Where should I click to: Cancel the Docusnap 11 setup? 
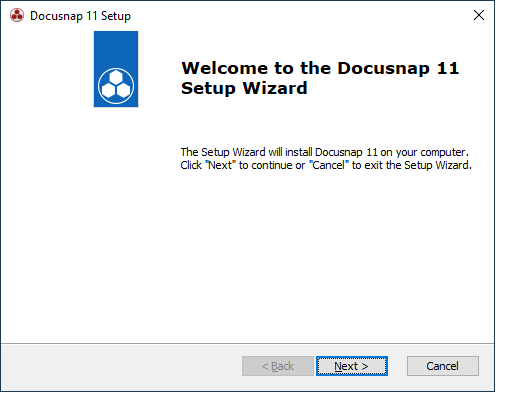(x=443, y=366)
